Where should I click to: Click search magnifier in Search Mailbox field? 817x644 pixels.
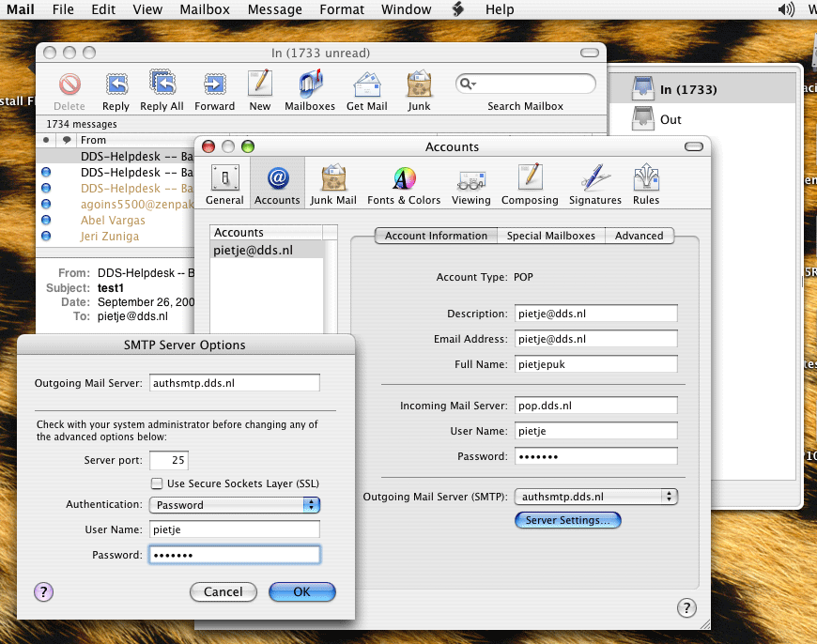[467, 84]
